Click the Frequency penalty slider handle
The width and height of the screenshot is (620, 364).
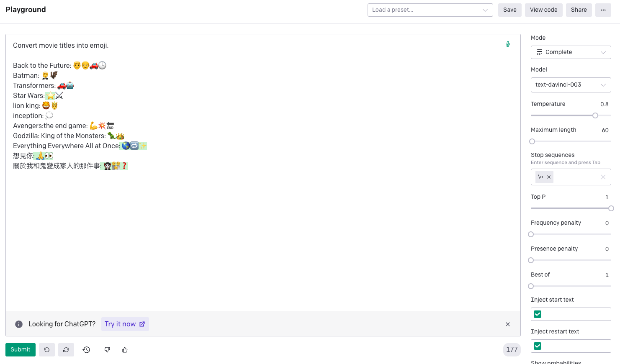pos(531,234)
